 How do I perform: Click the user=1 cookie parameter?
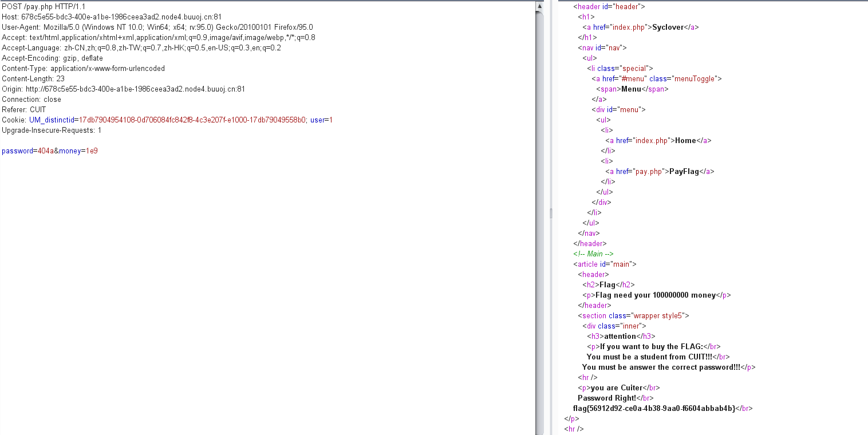click(321, 120)
